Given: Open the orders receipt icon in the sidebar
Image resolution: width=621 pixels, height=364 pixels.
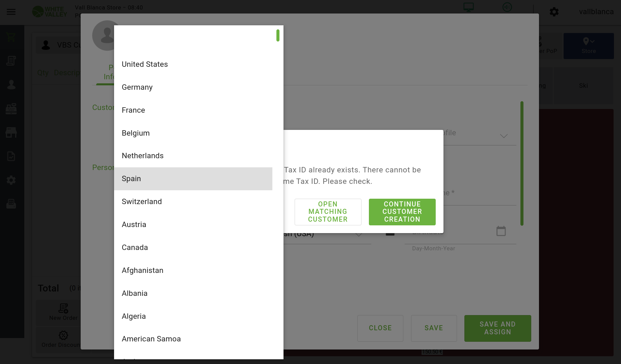Looking at the screenshot, I should 11,61.
